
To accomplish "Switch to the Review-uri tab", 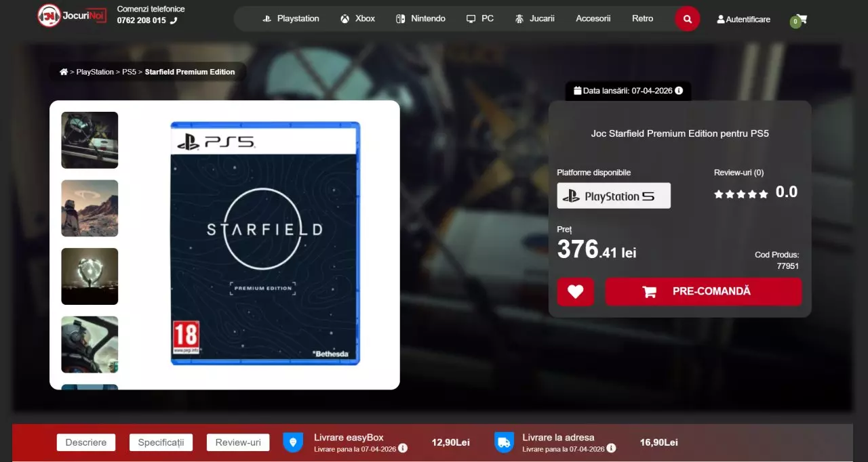I will click(x=238, y=442).
